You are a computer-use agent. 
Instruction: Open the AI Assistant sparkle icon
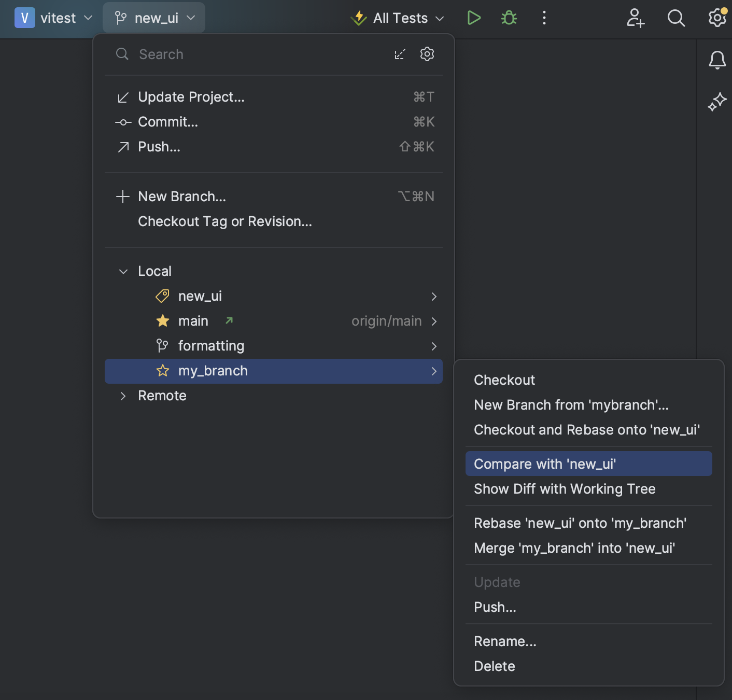pyautogui.click(x=717, y=102)
